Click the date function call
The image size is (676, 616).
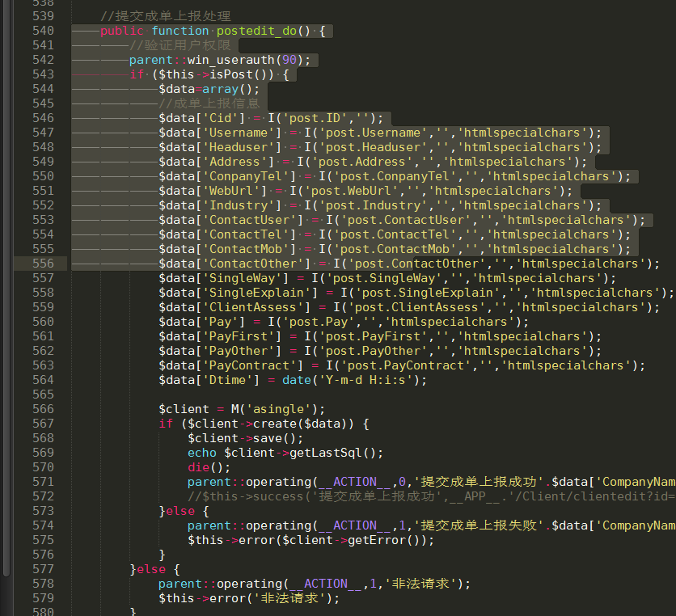pos(297,380)
